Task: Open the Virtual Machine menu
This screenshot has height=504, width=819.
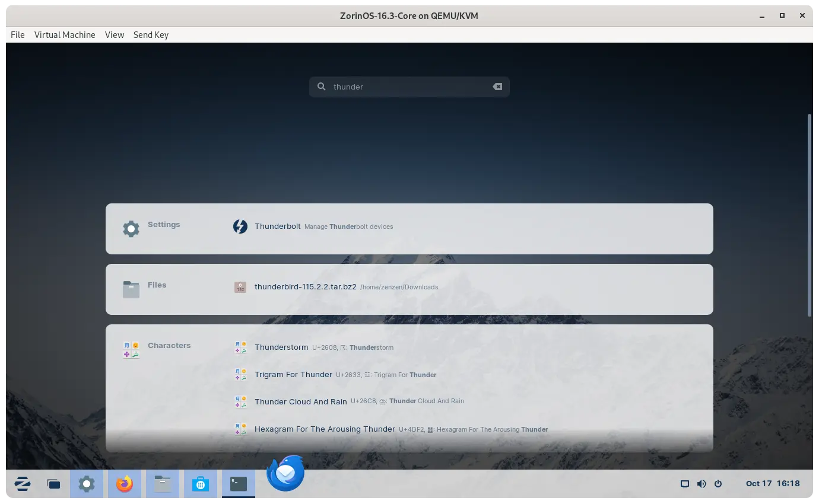Action: pos(65,35)
